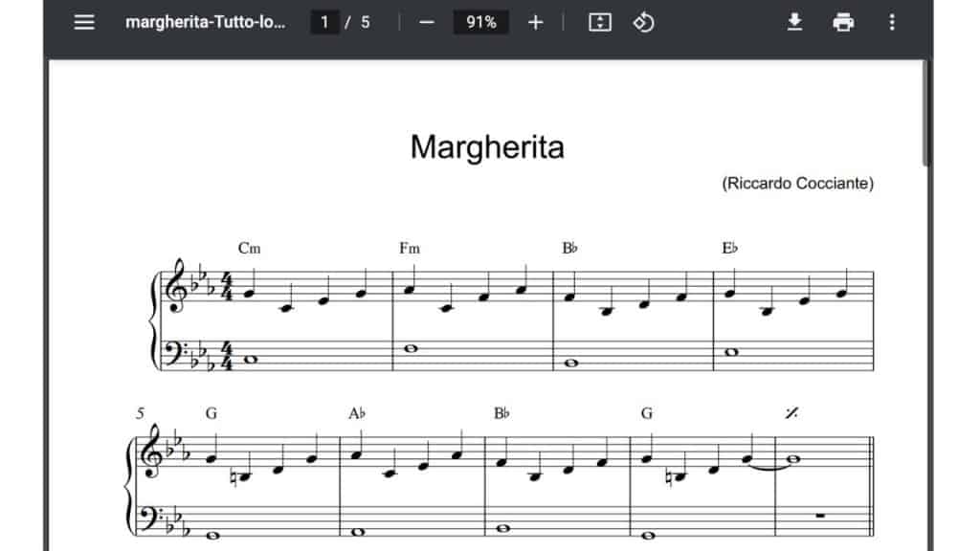This screenshot has width=980, height=551.
Task: Open the three-dot more actions menu
Action: coord(892,22)
